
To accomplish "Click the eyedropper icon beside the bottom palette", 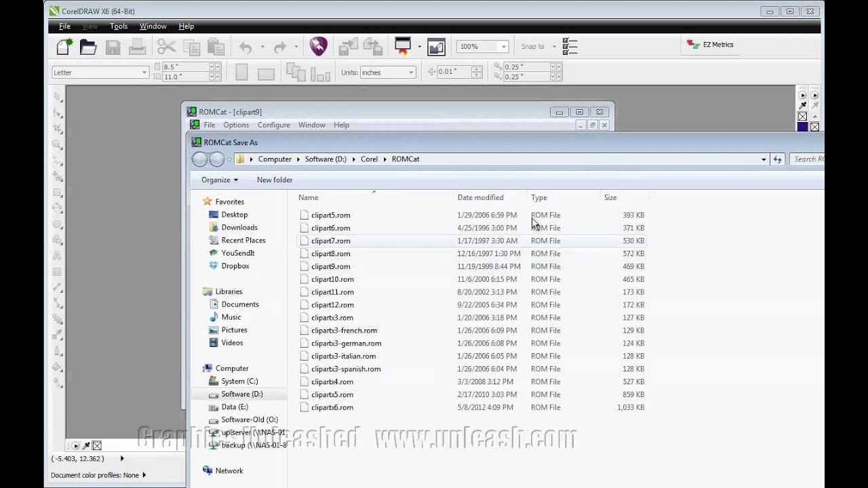I will click(86, 445).
